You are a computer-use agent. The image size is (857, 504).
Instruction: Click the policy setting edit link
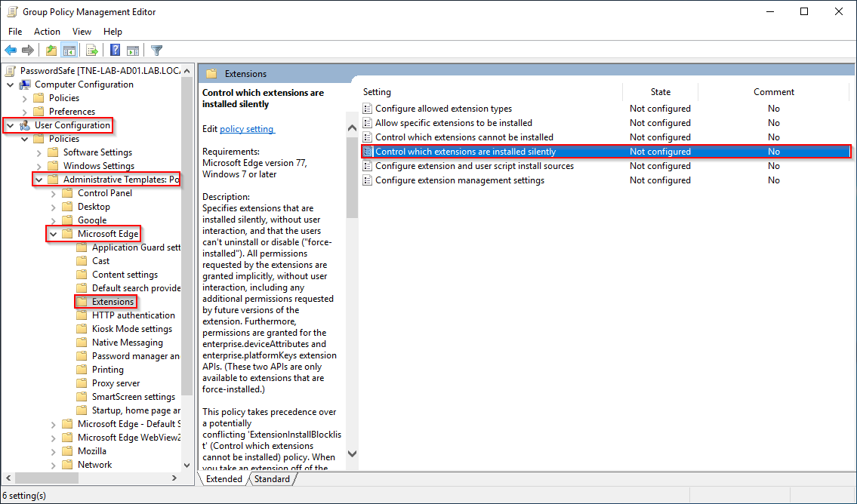pyautogui.click(x=246, y=128)
